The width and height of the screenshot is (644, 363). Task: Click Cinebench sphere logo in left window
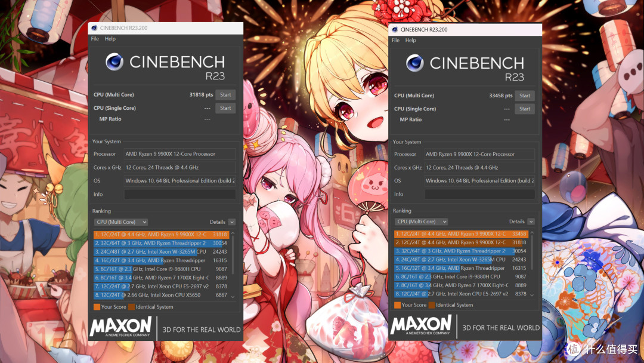(x=114, y=62)
